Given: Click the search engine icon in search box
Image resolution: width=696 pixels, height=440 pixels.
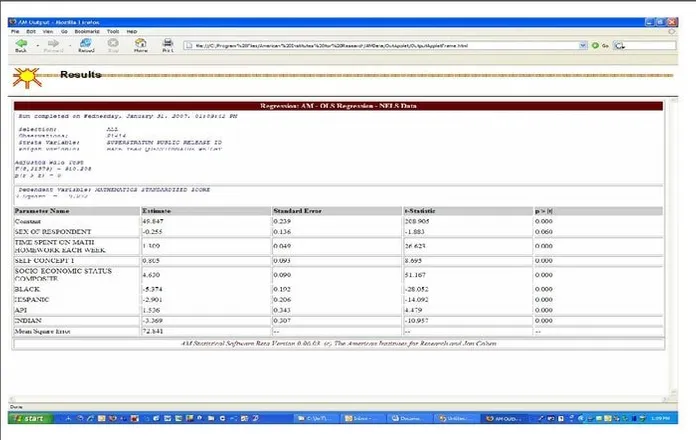Looking at the screenshot, I should (x=620, y=45).
